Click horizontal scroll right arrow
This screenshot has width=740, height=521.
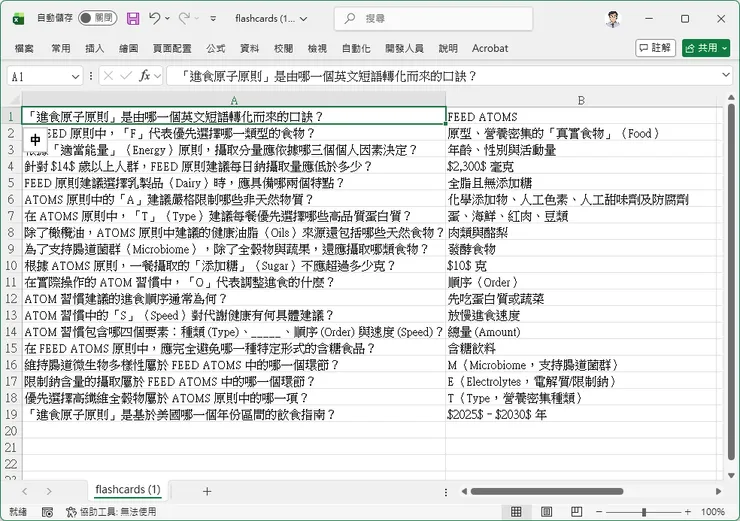point(718,491)
